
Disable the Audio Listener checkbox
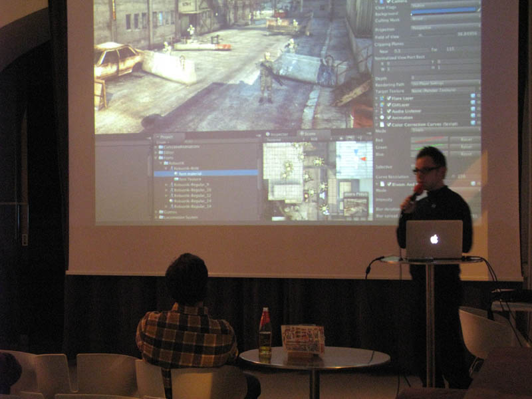[389, 111]
